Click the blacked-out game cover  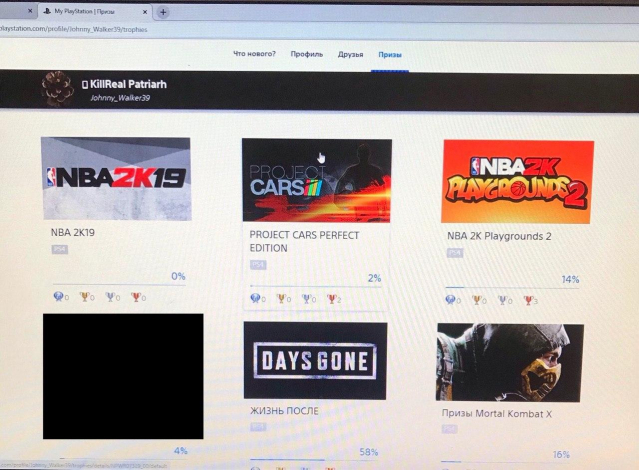123,376
